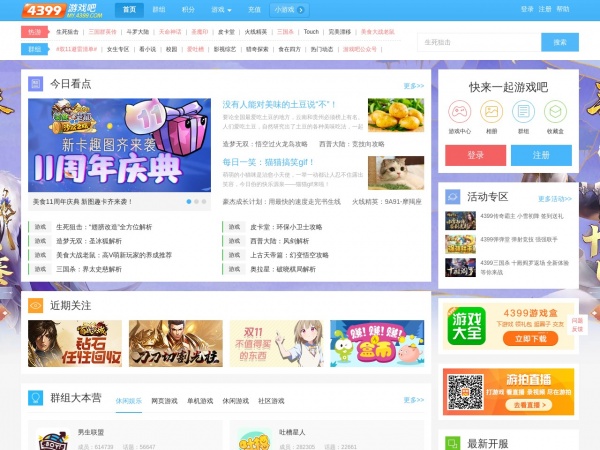
Task: Click the 游拍直播 QR code
Action: [466, 392]
